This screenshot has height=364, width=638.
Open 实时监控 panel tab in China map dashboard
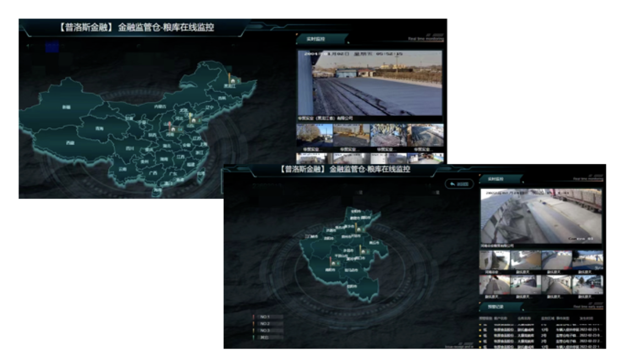pos(316,39)
